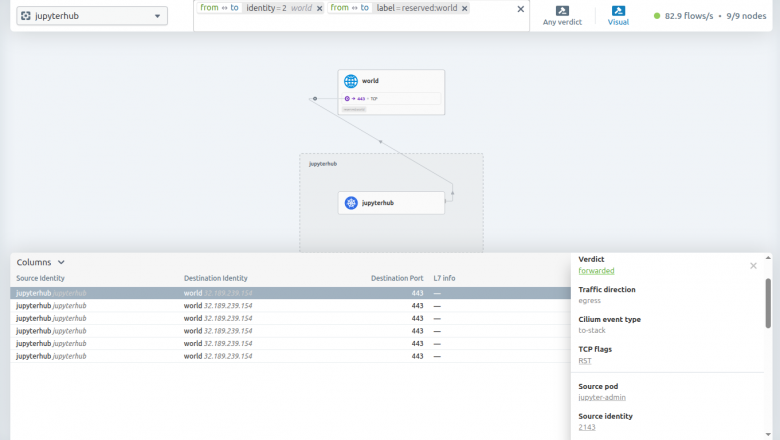Click the jupyter-admin source pod link
The height and width of the screenshot is (440, 780).
click(x=602, y=397)
